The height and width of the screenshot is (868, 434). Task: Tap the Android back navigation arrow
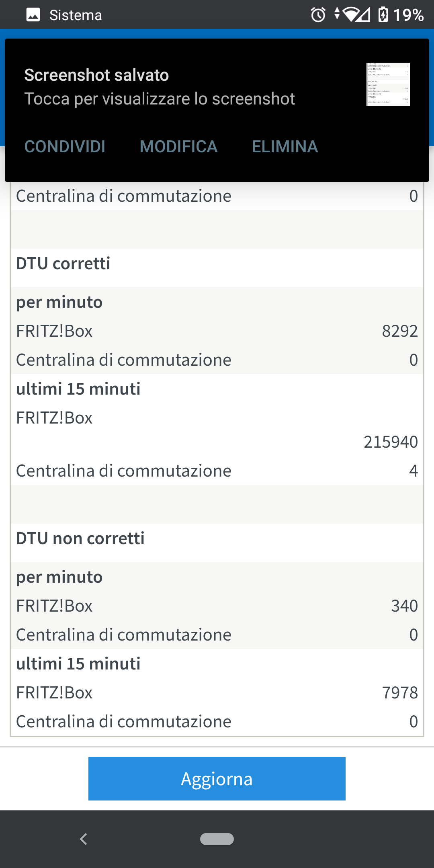[84, 839]
